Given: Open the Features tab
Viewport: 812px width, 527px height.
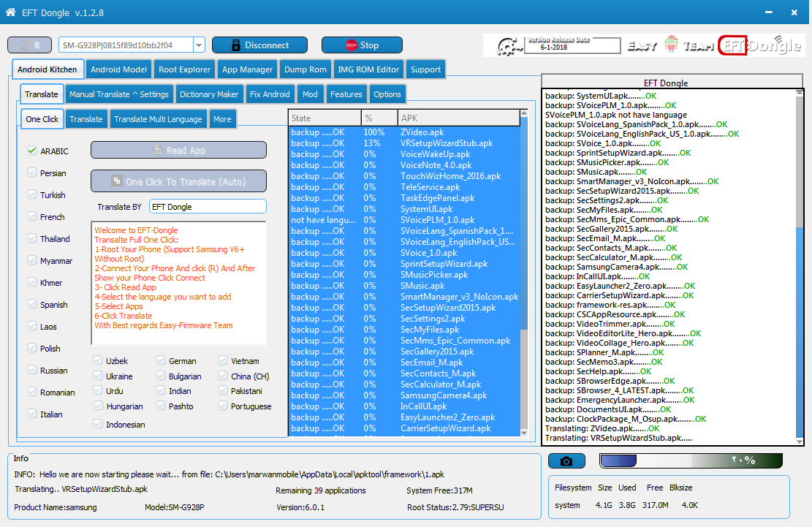Looking at the screenshot, I should pos(346,94).
